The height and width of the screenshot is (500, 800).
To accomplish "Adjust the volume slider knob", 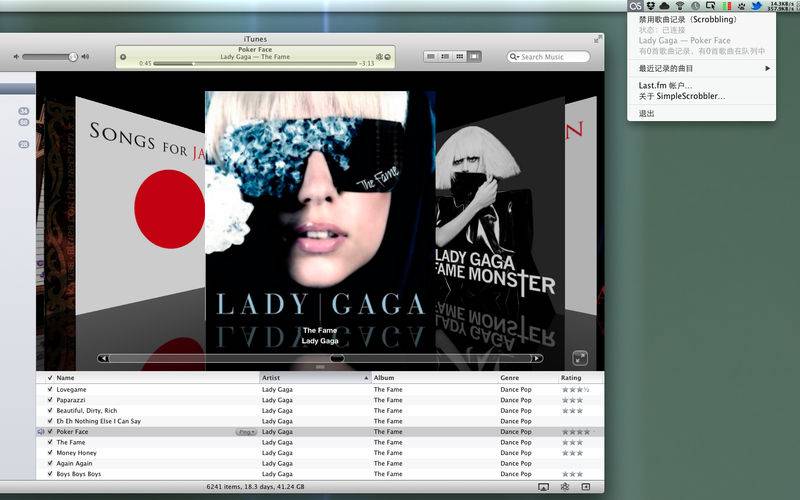I will click(73, 57).
